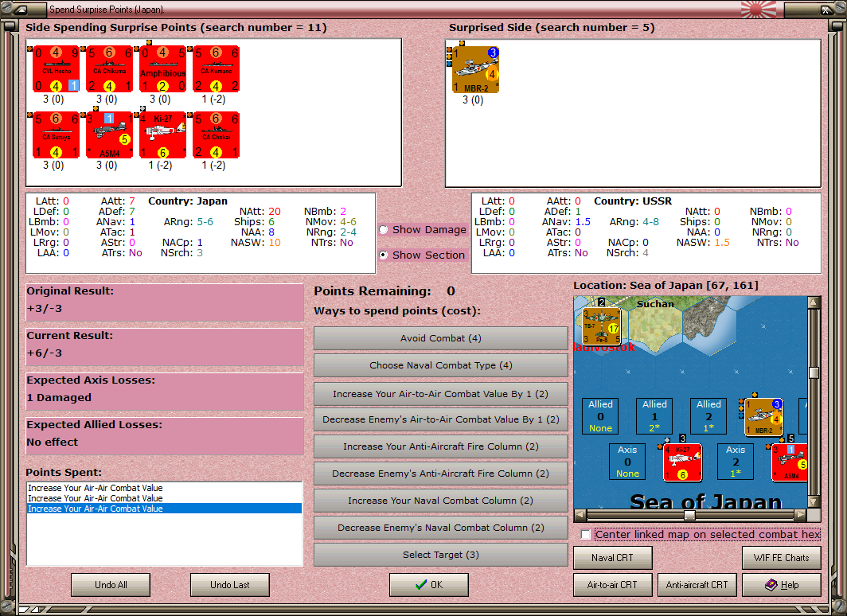Click the Allied 2 sea box
This screenshot has height=616, width=847.
708,416
